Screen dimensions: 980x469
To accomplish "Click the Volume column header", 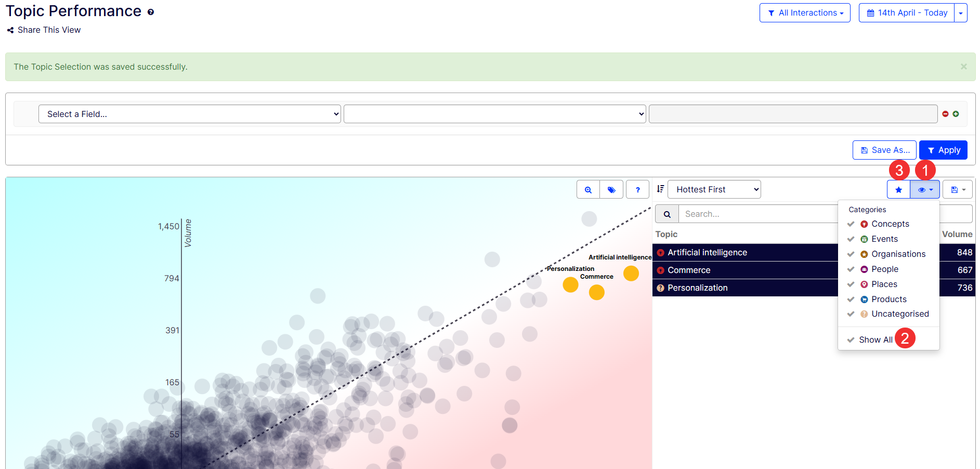I will pyautogui.click(x=957, y=234).
